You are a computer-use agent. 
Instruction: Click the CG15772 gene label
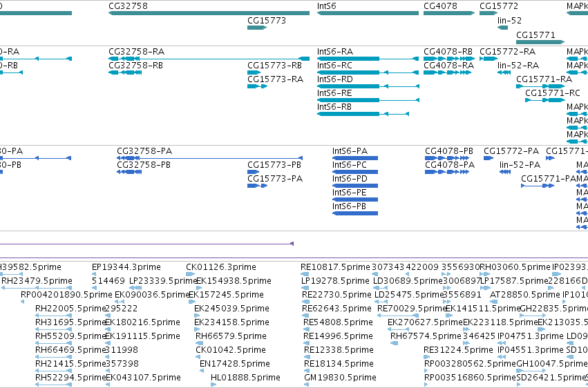(x=499, y=6)
